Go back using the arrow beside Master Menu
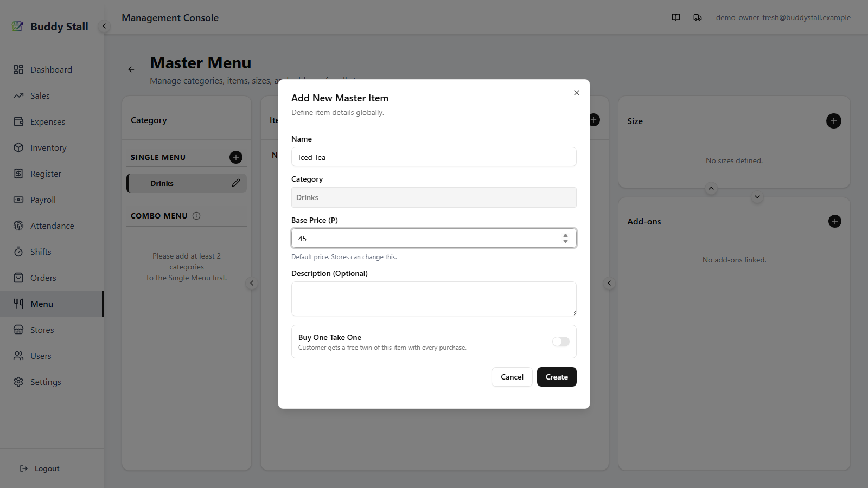 coord(131,69)
